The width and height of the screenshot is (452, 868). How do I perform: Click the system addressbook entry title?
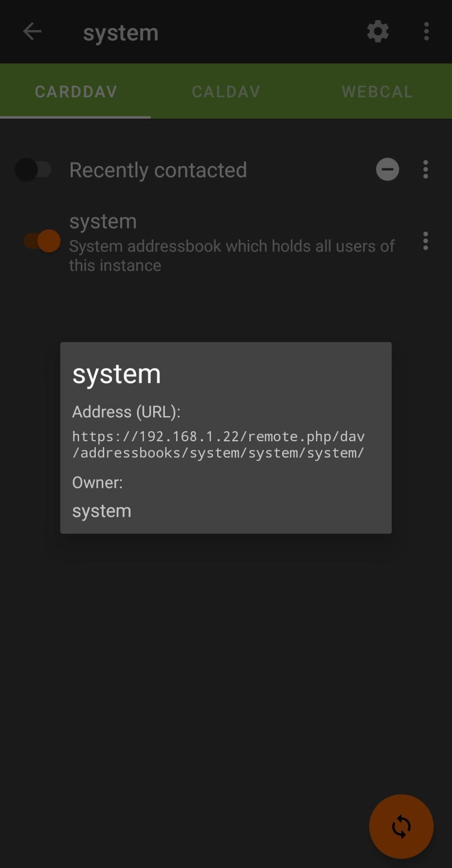click(x=103, y=221)
